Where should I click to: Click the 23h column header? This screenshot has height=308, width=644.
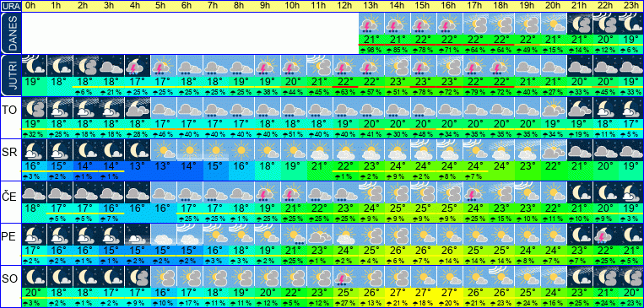[x=630, y=6]
